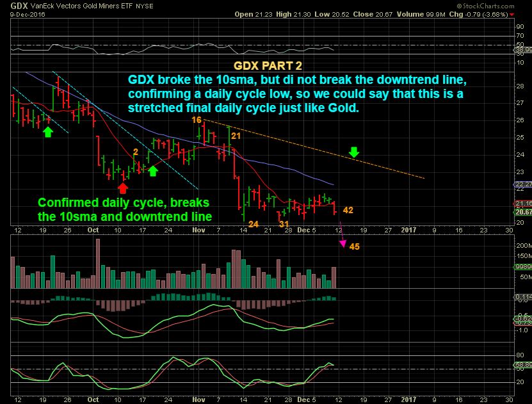Click the Oct label under the price chart
This screenshot has height=404, width=532.
pos(93,230)
